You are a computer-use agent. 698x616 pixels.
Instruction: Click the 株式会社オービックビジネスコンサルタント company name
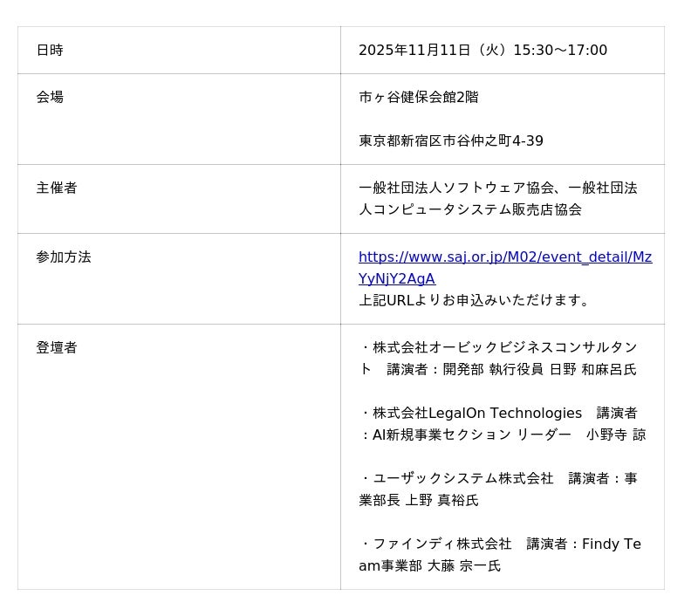coord(504,347)
